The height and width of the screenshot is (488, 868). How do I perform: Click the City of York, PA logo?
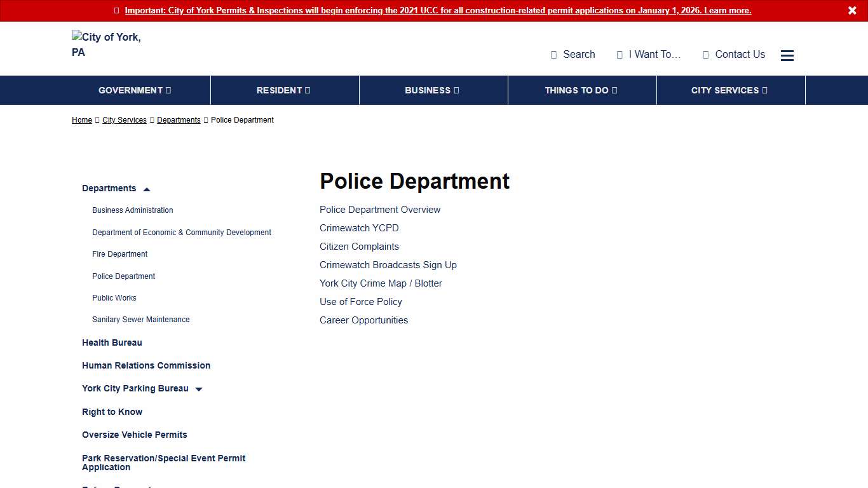coord(106,44)
